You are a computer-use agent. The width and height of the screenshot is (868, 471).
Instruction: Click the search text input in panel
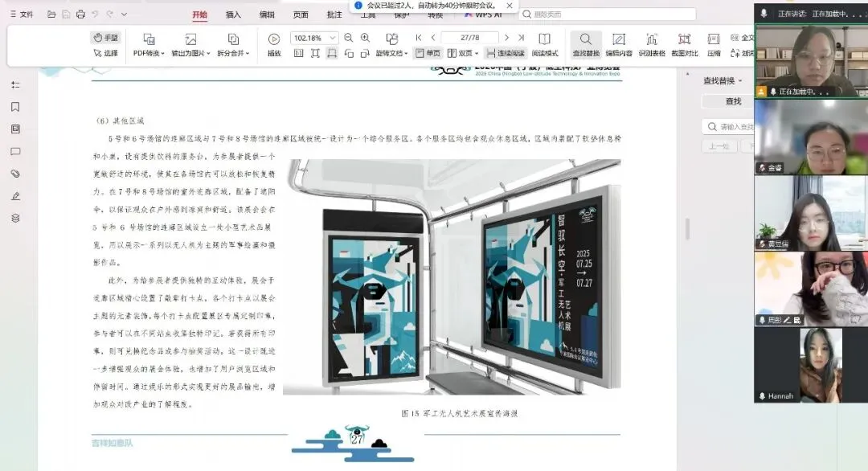pos(728,127)
